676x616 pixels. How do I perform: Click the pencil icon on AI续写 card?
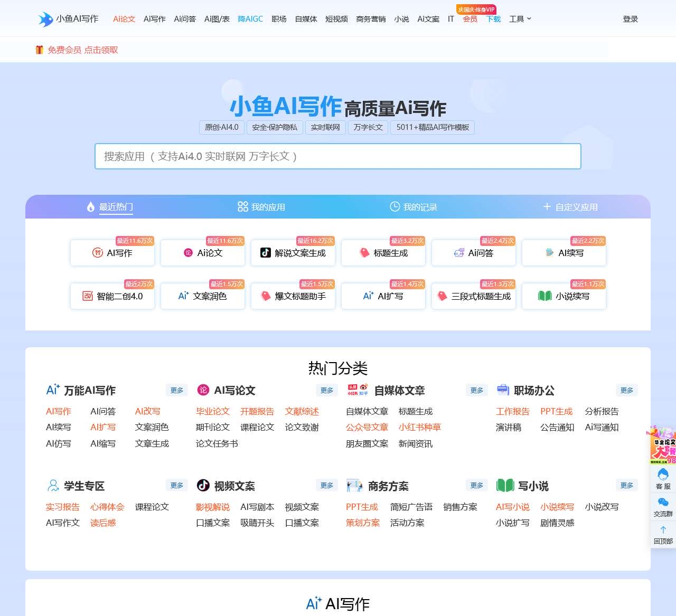(550, 253)
